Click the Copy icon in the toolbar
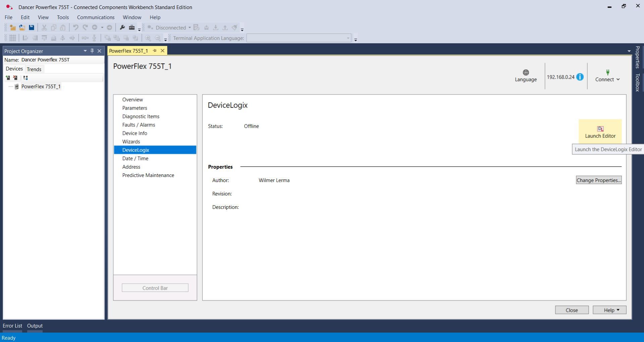 (53, 27)
